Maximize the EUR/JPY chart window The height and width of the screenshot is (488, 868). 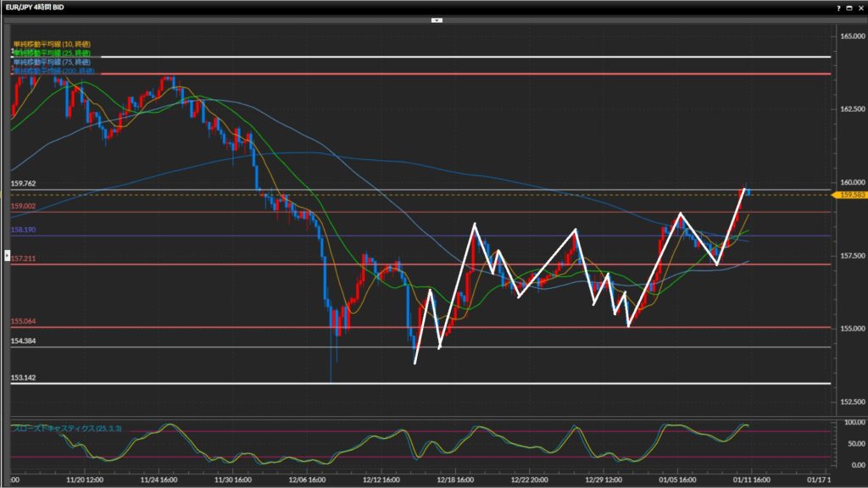coord(849,7)
